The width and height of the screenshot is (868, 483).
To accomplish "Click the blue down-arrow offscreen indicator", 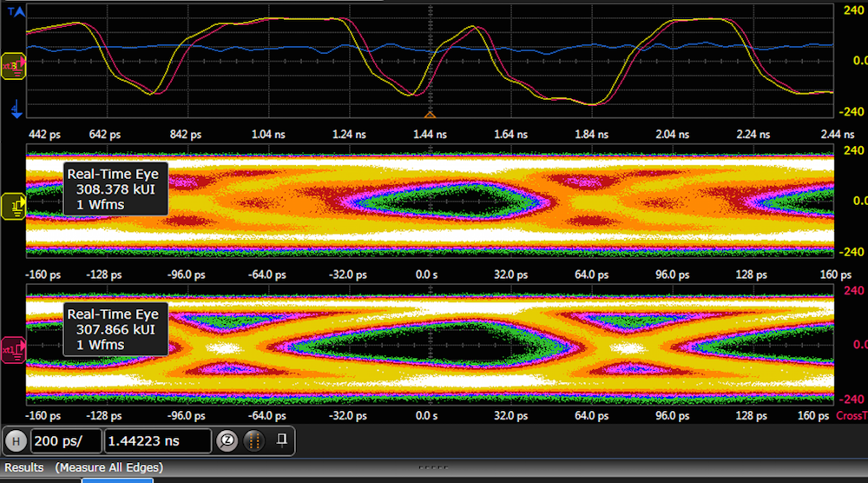I will [16, 108].
